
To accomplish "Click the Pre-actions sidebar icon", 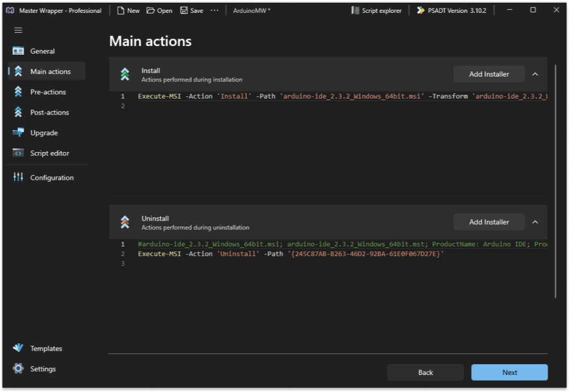I will click(x=18, y=92).
